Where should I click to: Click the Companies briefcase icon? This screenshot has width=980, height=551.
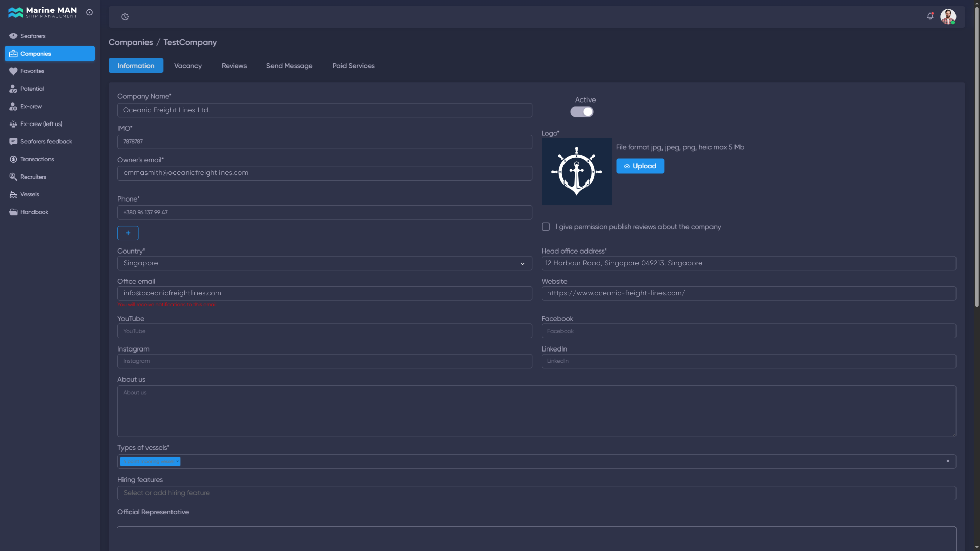[x=13, y=54]
